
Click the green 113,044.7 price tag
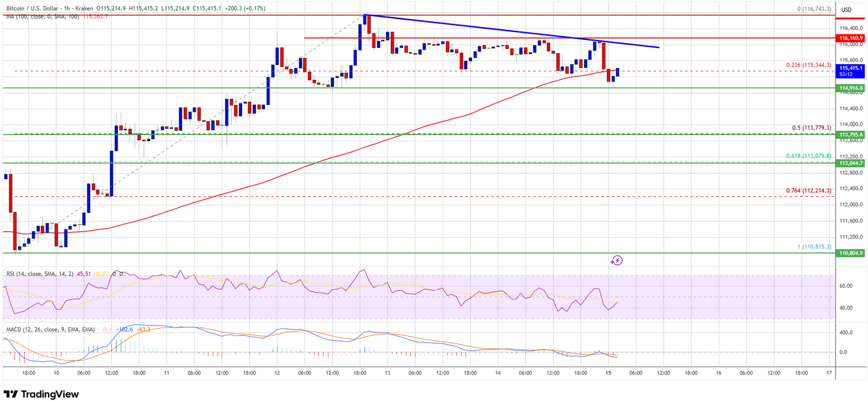[851, 163]
